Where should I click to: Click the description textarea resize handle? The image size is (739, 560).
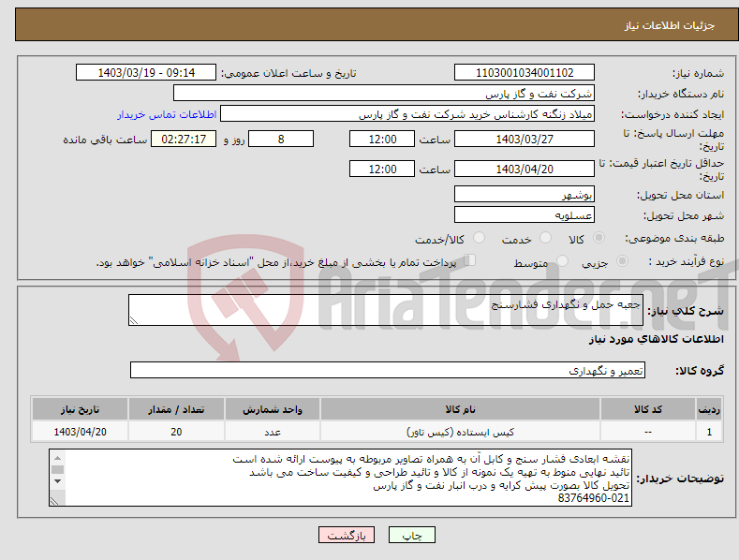(134, 320)
